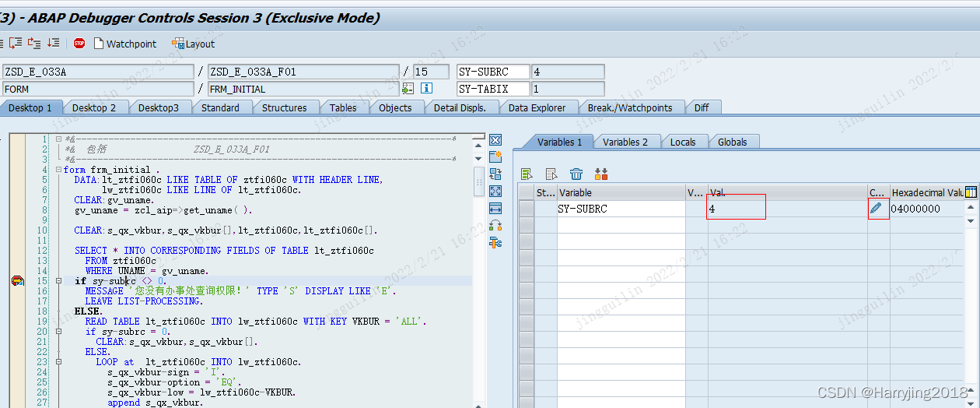Image resolution: width=980 pixels, height=408 pixels.
Task: Click the red Stop breakpoint icon
Action: coord(79,44)
